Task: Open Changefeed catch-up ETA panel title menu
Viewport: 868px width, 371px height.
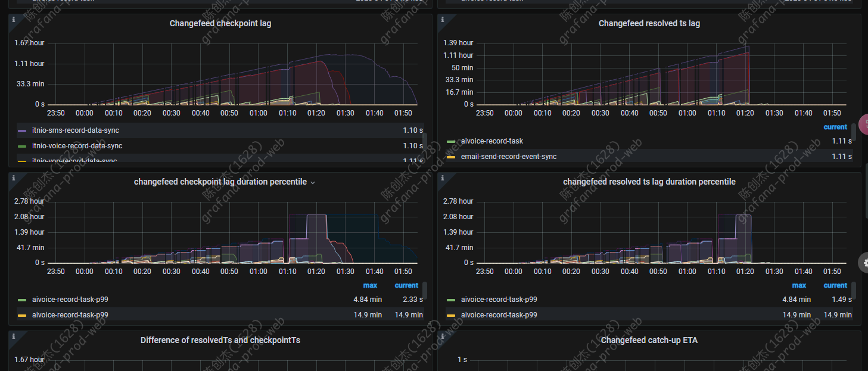Action: (x=649, y=341)
